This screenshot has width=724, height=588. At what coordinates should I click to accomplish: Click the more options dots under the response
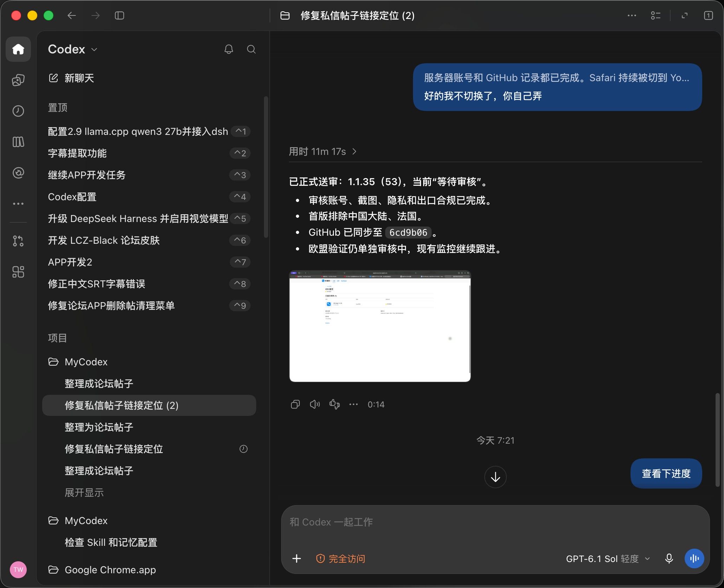click(x=354, y=405)
